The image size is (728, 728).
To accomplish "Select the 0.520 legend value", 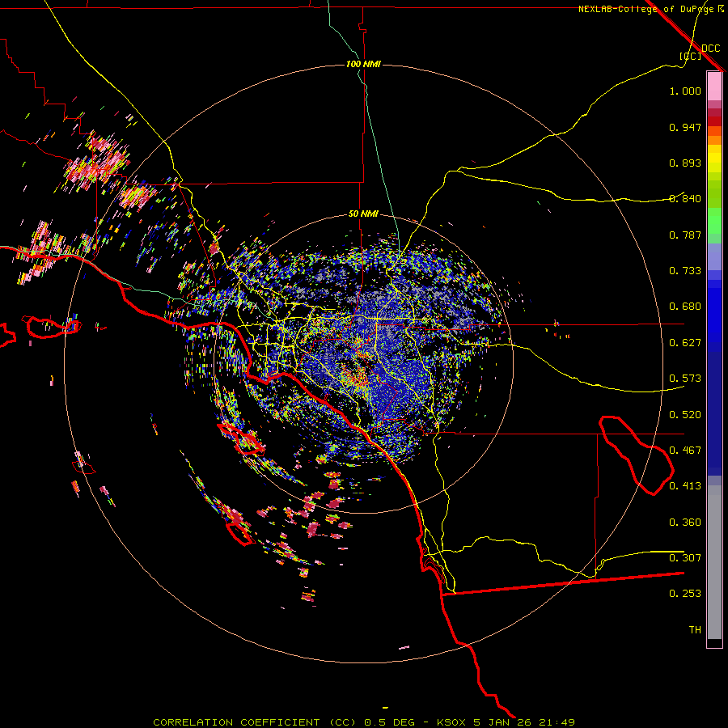I will [685, 415].
